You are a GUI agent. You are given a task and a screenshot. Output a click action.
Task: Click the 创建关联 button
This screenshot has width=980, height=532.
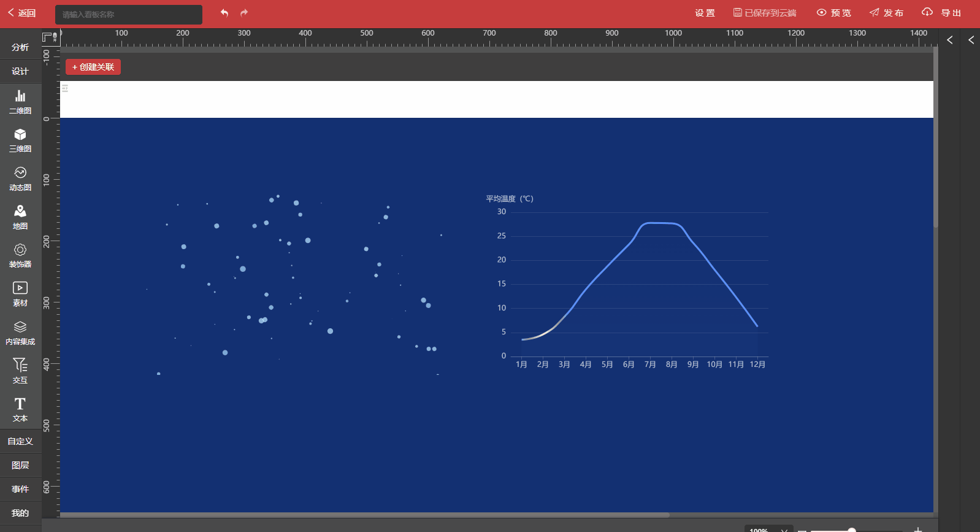pos(93,67)
